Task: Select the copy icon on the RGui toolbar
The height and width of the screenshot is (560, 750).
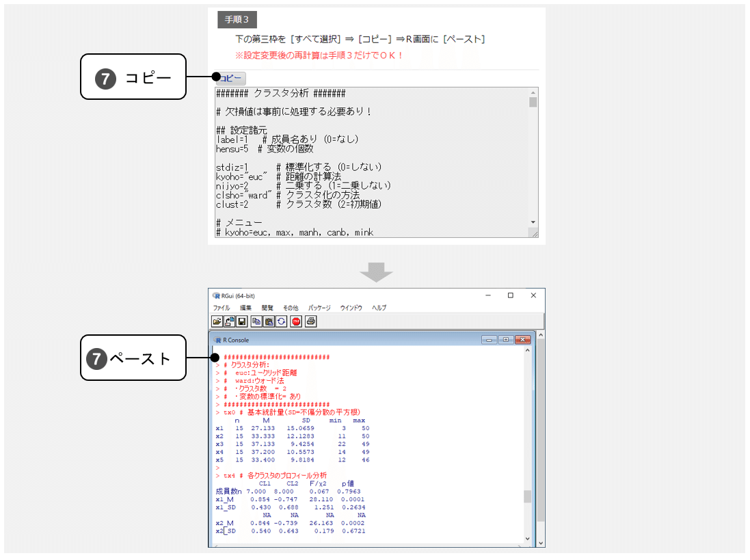Action: 256,321
